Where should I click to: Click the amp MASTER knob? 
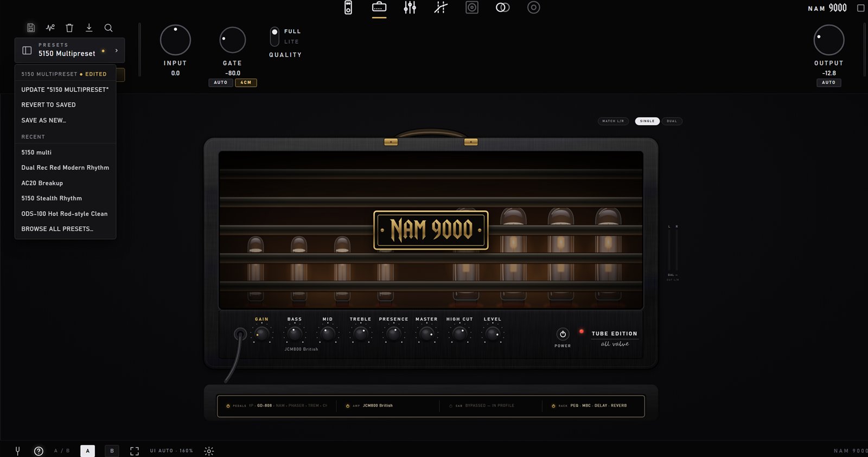[x=426, y=334]
